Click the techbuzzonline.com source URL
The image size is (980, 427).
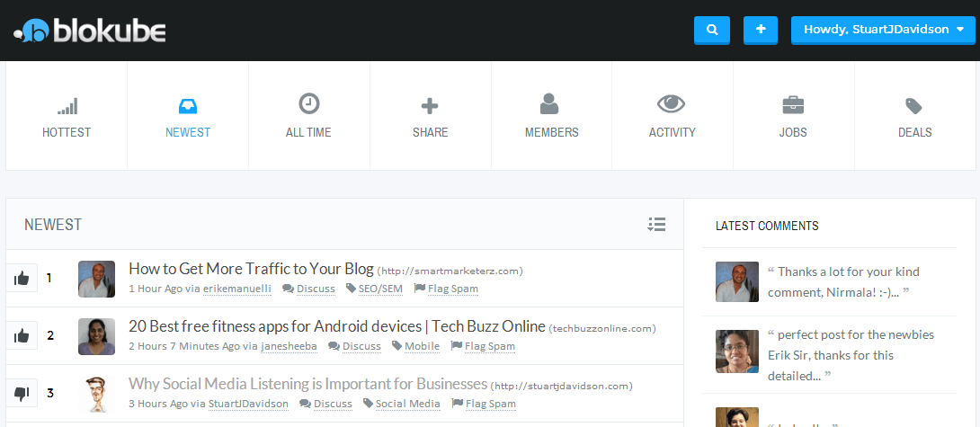pos(602,328)
